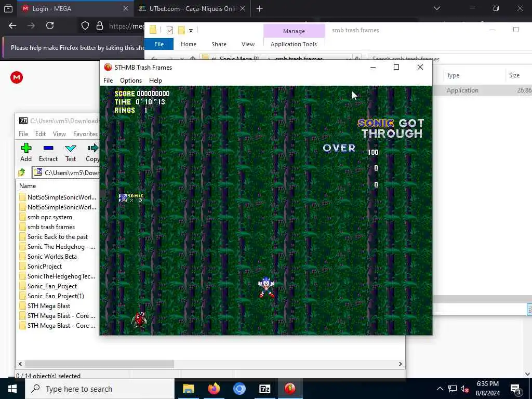Select the 'STH Mega Blast' folder
Viewport: 532px width, 399px height.
48,305
